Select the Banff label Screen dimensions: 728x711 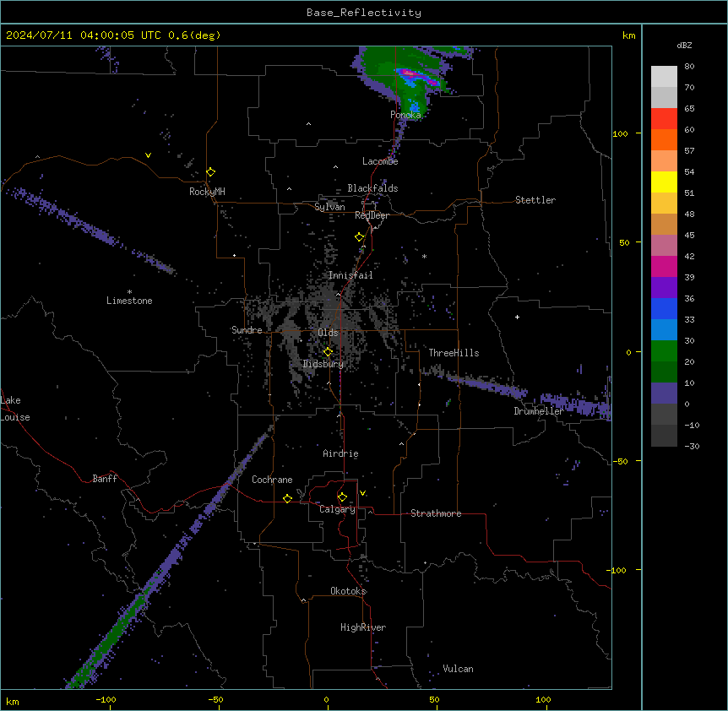pyautogui.click(x=105, y=479)
